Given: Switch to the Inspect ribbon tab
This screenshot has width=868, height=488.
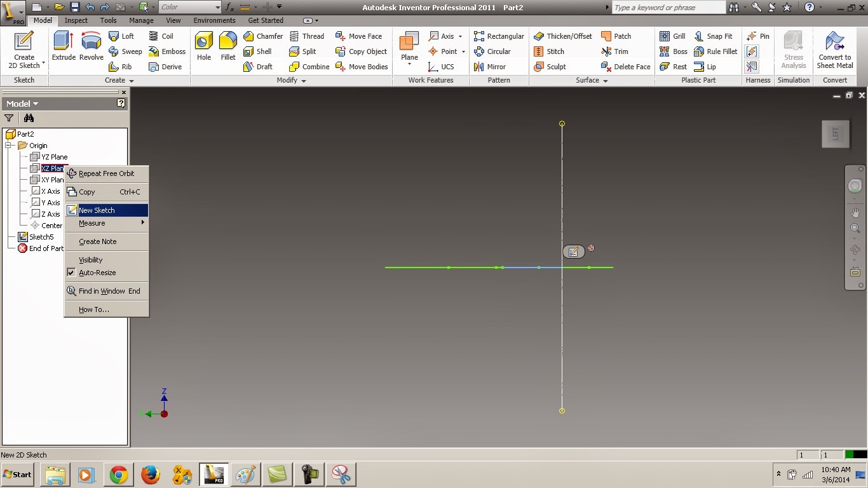Looking at the screenshot, I should [x=76, y=20].
